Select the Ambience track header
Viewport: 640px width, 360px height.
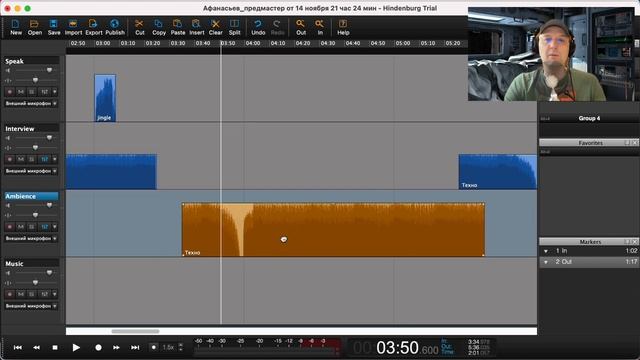coord(31,196)
